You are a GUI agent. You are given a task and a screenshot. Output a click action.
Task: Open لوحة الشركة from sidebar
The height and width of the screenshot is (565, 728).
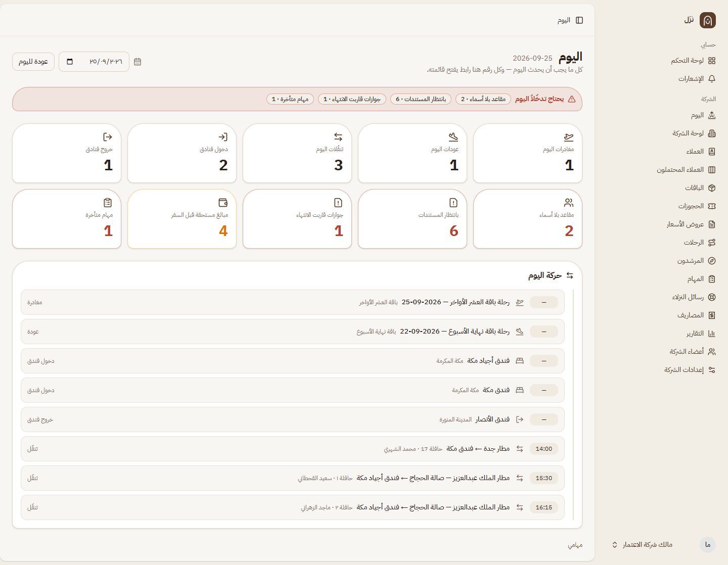pos(694,133)
